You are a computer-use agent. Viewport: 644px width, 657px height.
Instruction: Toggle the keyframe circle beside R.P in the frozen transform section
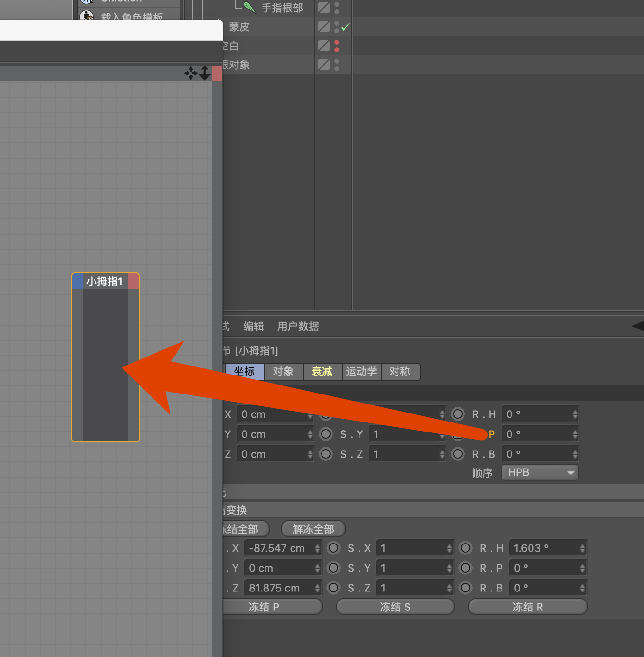click(465, 568)
